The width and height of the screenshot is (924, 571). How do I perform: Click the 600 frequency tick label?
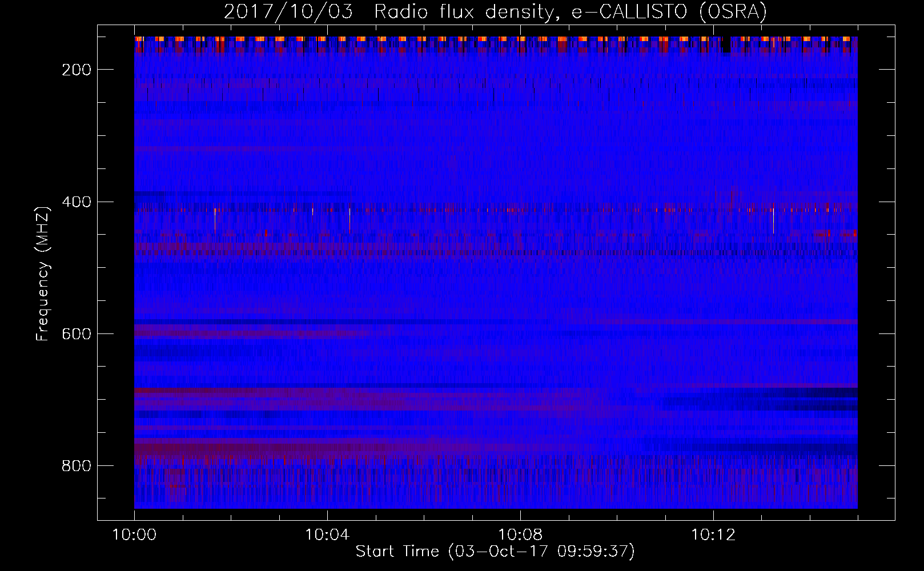pos(76,334)
